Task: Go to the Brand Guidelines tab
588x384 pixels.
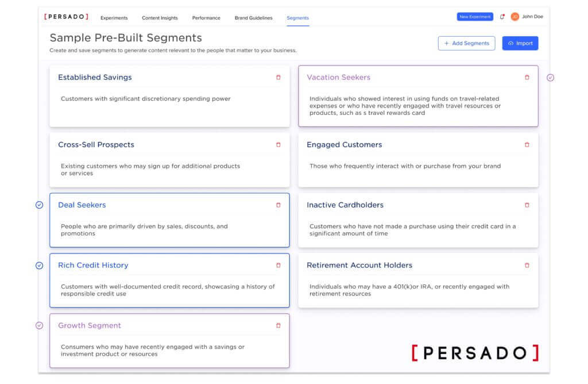Action: click(253, 18)
